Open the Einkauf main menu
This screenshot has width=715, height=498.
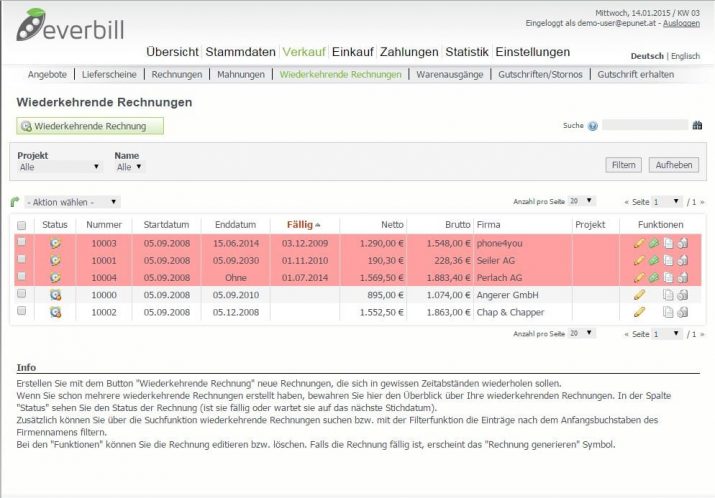(353, 52)
